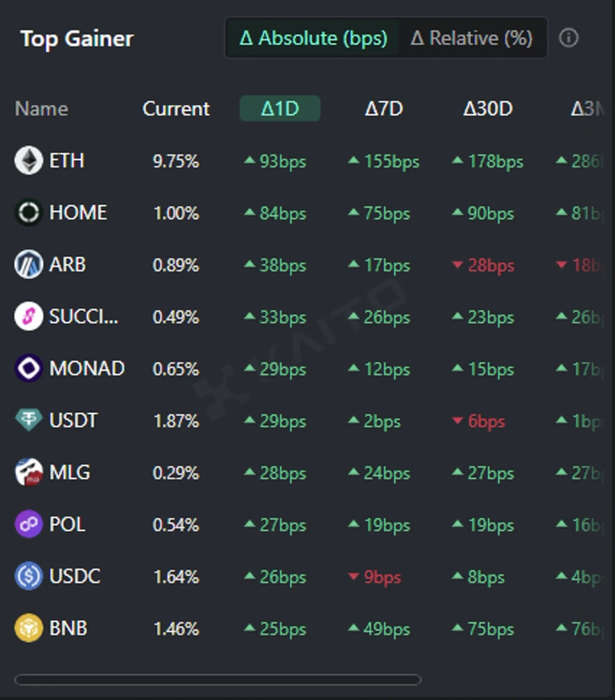The image size is (615, 700).
Task: Sort by the Δ30D column
Action: (x=487, y=108)
